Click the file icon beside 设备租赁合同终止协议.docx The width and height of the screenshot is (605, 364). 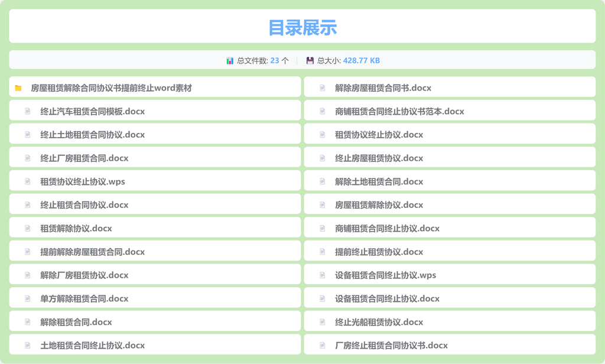(322, 299)
